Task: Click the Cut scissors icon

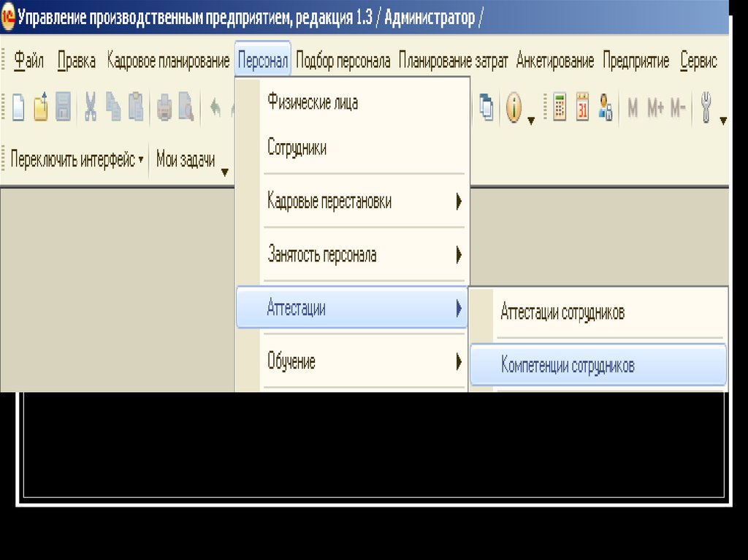Action: [90, 107]
